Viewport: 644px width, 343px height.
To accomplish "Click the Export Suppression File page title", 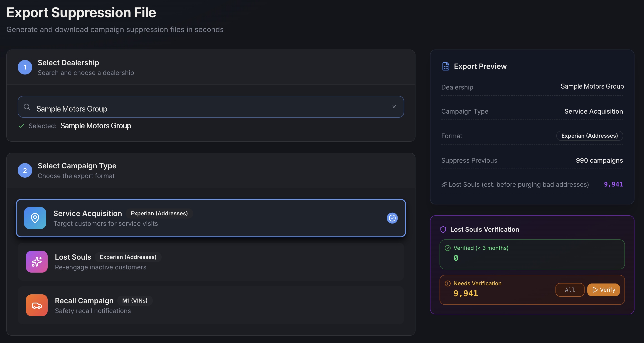I will click(81, 12).
